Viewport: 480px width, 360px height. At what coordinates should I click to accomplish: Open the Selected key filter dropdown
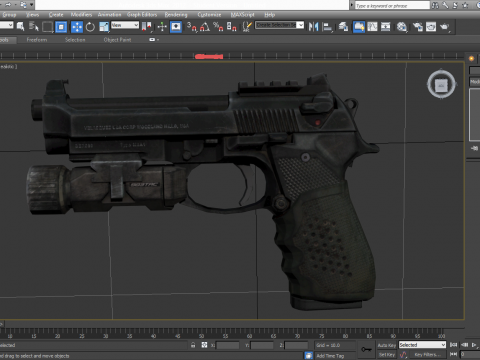click(x=422, y=345)
